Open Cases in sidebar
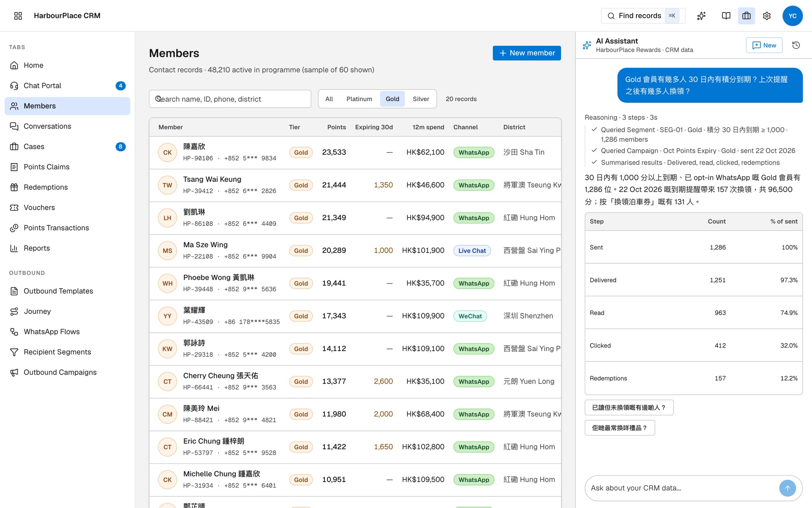Viewport: 812px width, 508px height. (x=68, y=146)
